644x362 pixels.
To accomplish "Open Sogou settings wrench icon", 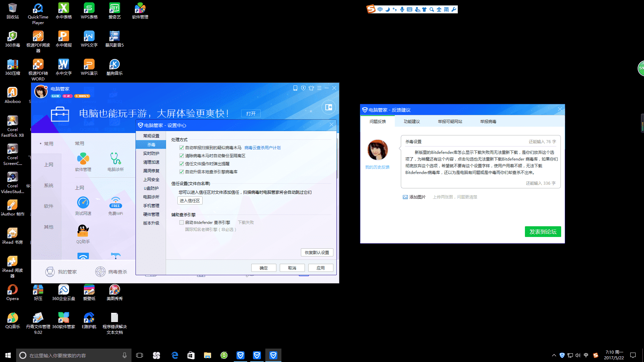I will click(x=454, y=9).
